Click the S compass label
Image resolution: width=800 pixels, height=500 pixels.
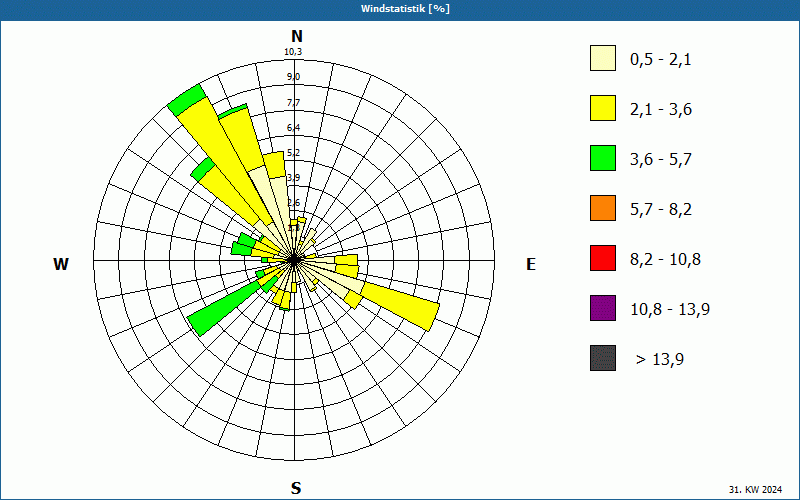pyautogui.click(x=296, y=488)
